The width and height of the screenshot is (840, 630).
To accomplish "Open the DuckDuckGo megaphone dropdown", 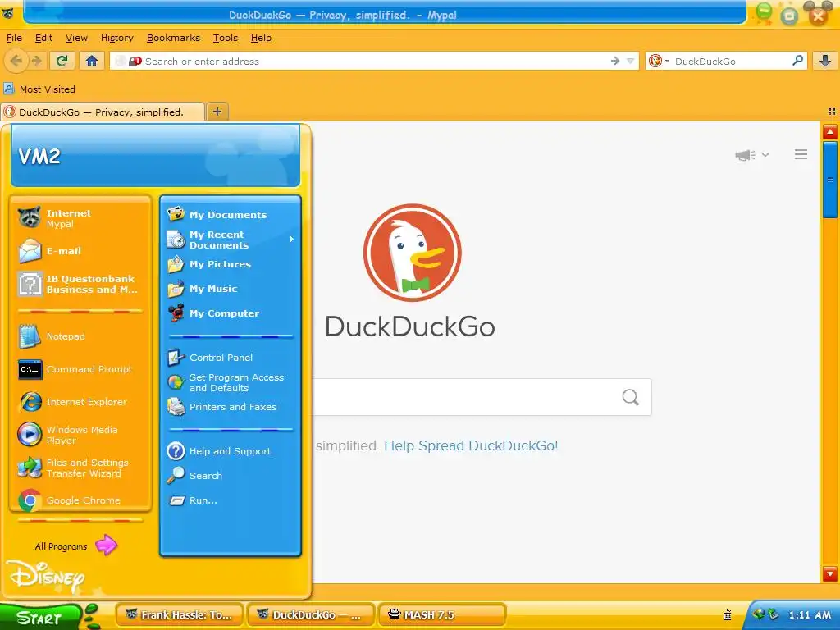I will pos(751,155).
